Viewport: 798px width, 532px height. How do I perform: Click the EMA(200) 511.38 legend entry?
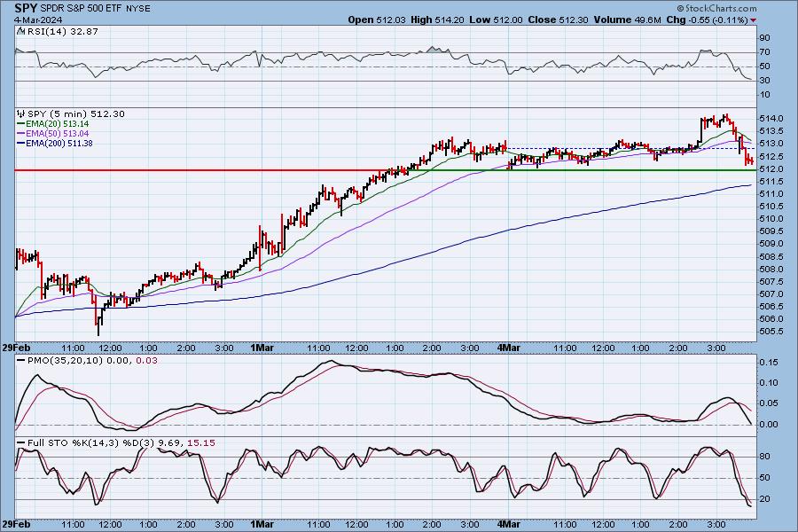pyautogui.click(x=59, y=143)
